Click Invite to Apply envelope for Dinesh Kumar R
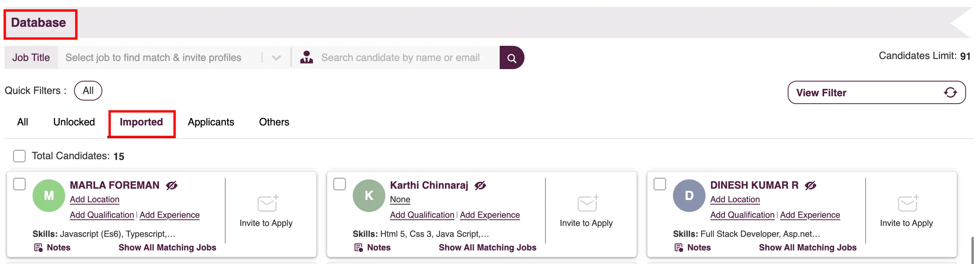Viewport: 980px width, 264px height. click(x=908, y=203)
